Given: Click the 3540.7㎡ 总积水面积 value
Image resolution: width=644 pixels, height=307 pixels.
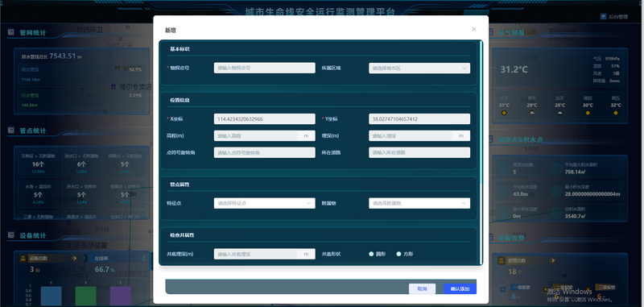Looking at the screenshot, I should pyautogui.click(x=575, y=216).
